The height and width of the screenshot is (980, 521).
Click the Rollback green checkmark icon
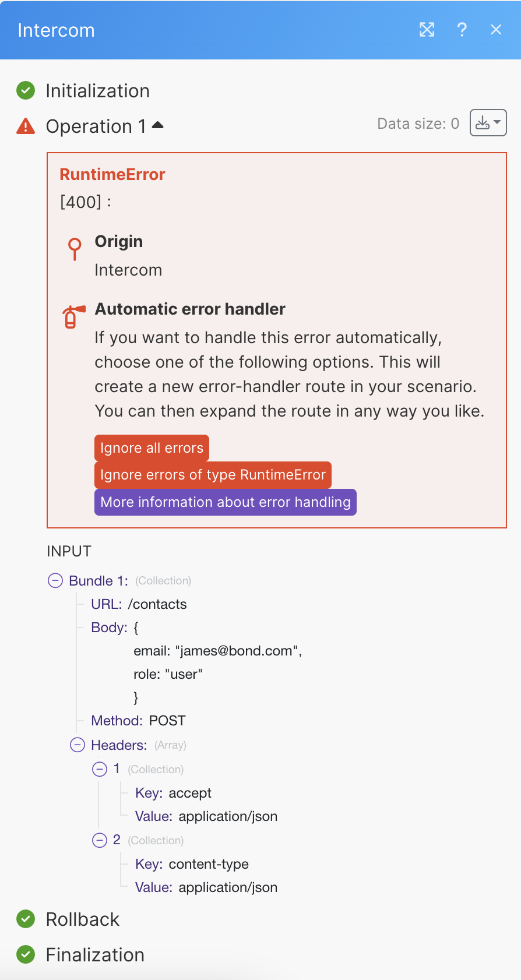(26, 919)
